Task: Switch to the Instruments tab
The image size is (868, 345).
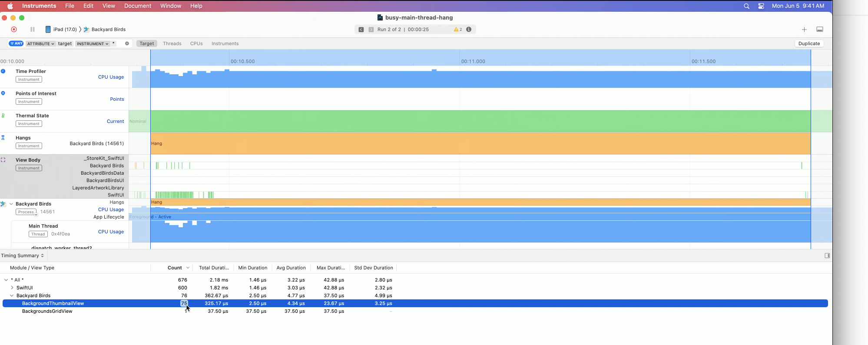Action: pyautogui.click(x=225, y=43)
